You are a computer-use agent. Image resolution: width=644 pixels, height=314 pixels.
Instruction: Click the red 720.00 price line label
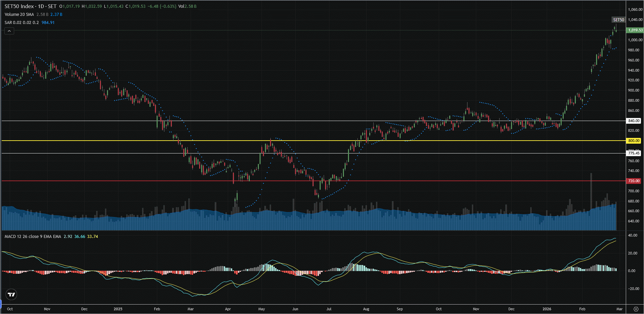634,181
